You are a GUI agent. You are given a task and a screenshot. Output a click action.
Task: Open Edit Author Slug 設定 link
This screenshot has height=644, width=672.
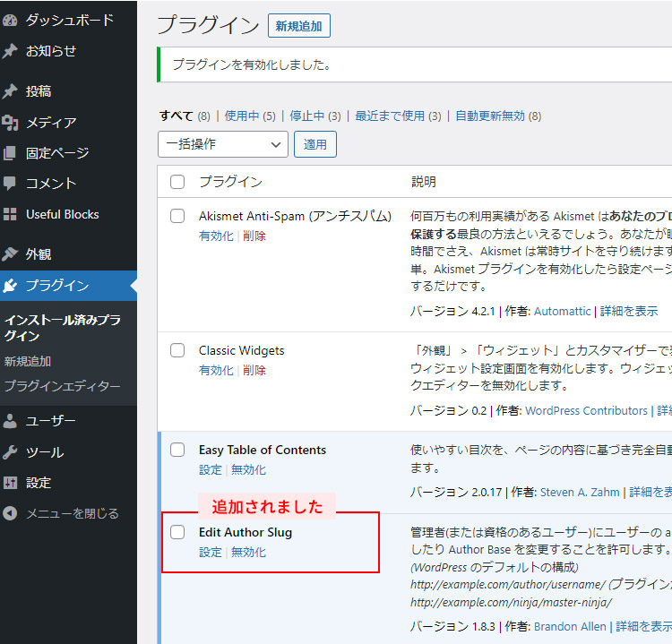(x=211, y=552)
